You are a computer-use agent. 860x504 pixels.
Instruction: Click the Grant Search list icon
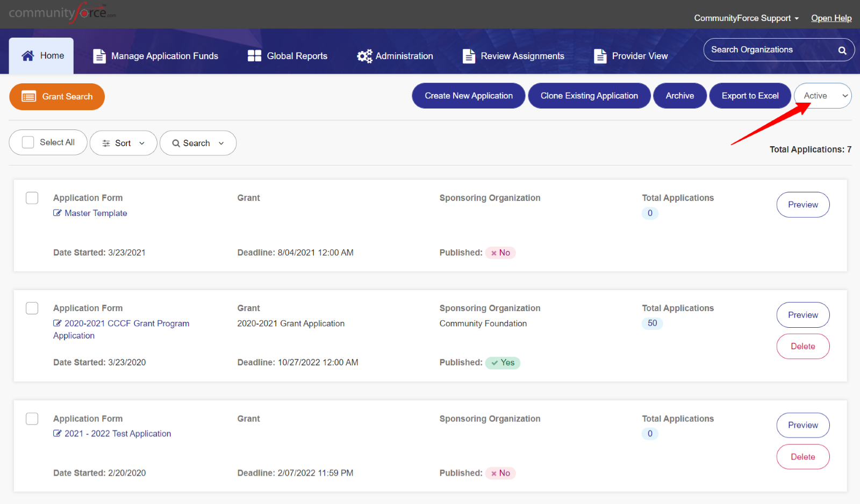coord(28,97)
